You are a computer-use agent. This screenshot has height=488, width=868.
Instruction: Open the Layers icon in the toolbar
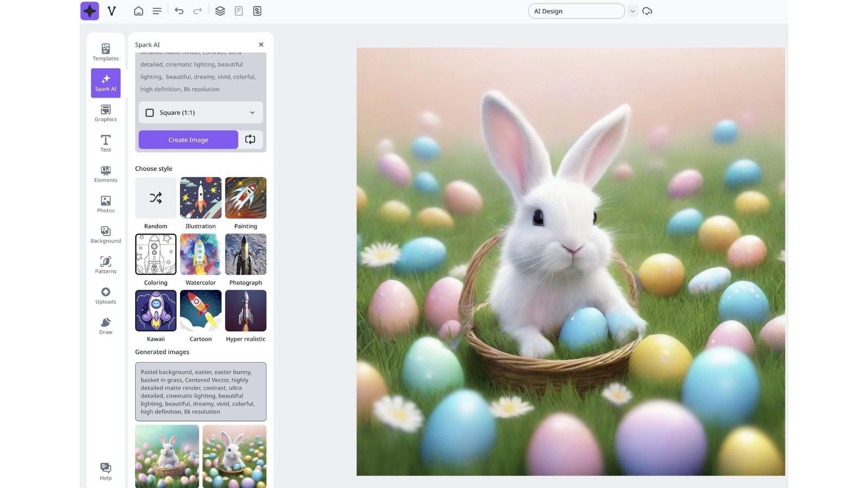(x=219, y=10)
